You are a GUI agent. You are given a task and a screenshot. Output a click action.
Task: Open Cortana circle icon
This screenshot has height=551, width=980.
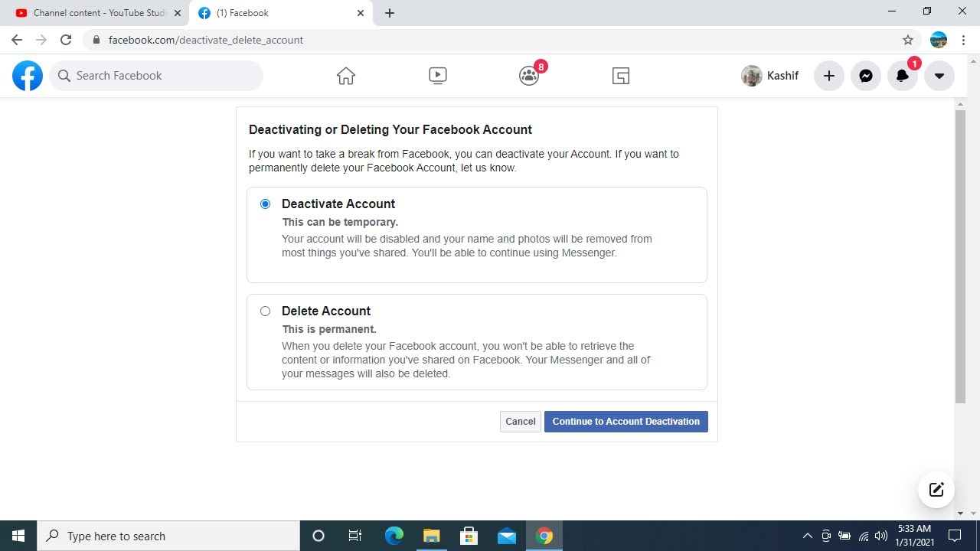tap(318, 536)
